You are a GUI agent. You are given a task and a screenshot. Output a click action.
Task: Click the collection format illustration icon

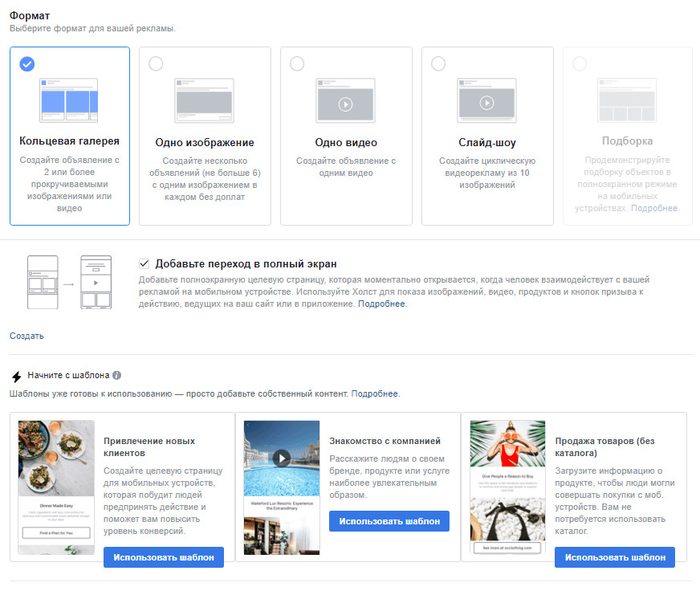[x=627, y=100]
